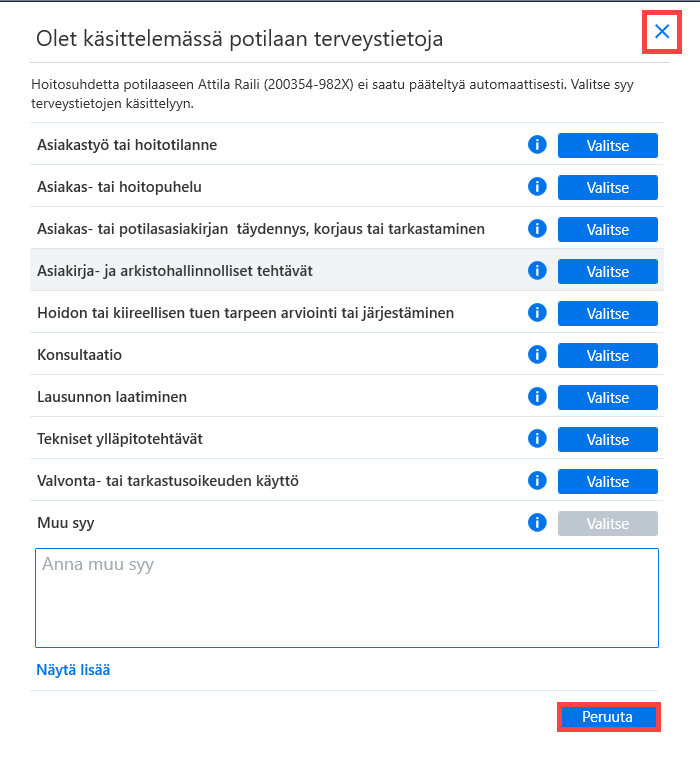The height and width of the screenshot is (770, 700).
Task: Pick Valitse beside Konsultaatio
Action: click(x=608, y=356)
